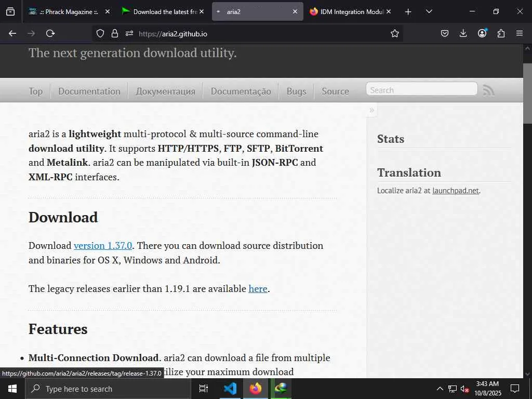Visit the launchpad.net link
This screenshot has height=399, width=532.
click(456, 190)
